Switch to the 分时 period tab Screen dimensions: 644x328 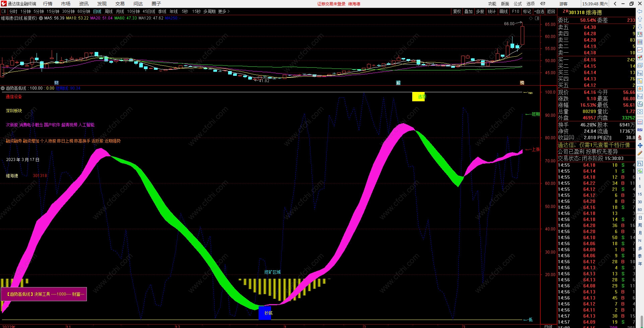click(13, 11)
